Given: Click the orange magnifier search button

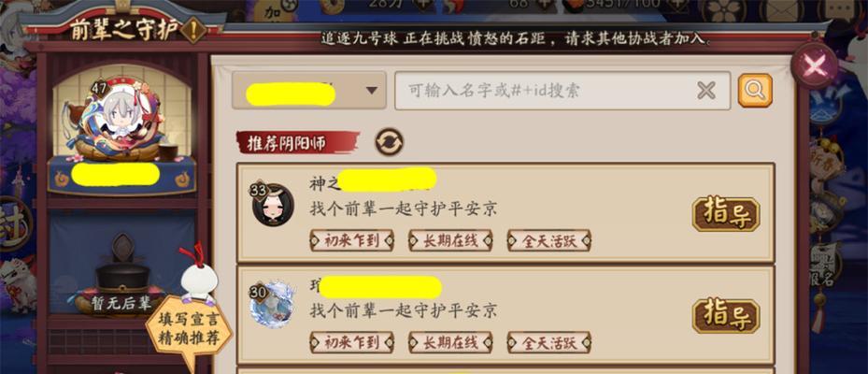Looking at the screenshot, I should click(755, 91).
